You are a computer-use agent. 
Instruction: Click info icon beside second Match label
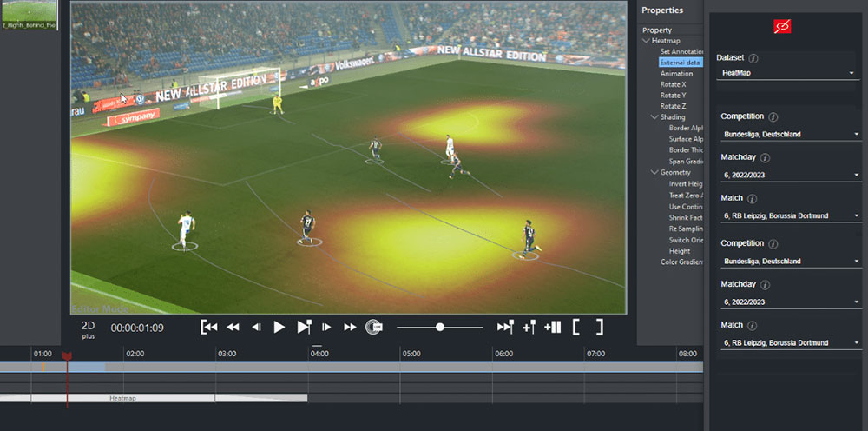click(752, 325)
